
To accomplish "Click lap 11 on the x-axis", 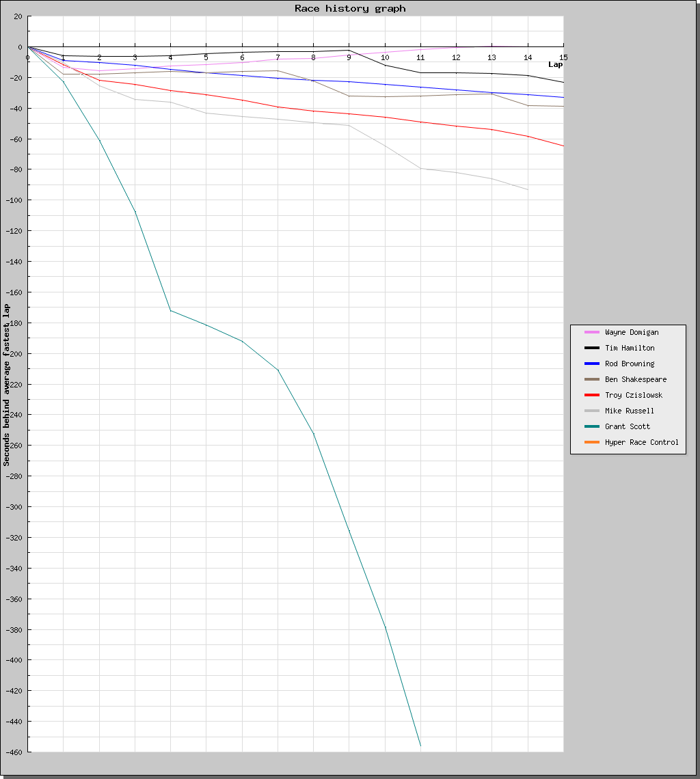I will [x=420, y=57].
